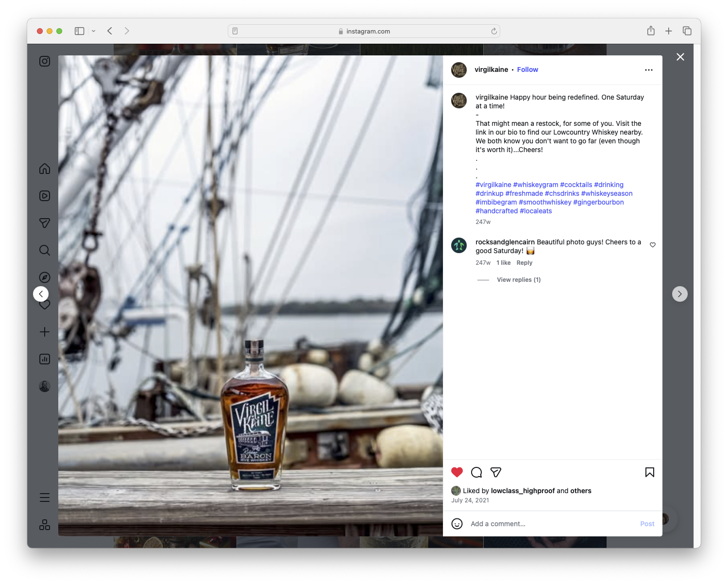Open the Meta apps grid icon

(x=45, y=525)
